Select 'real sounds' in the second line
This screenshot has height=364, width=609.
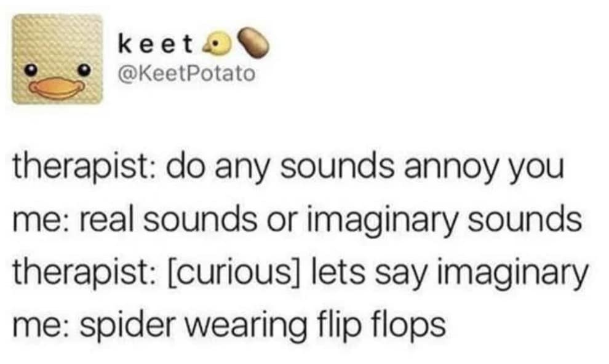[169, 220]
